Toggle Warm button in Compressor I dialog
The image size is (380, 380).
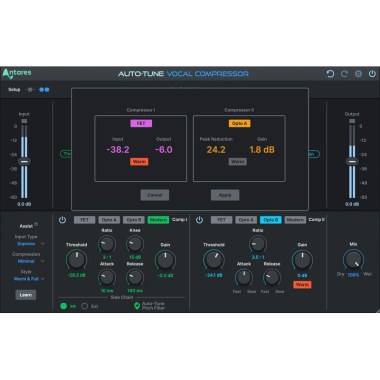[139, 162]
